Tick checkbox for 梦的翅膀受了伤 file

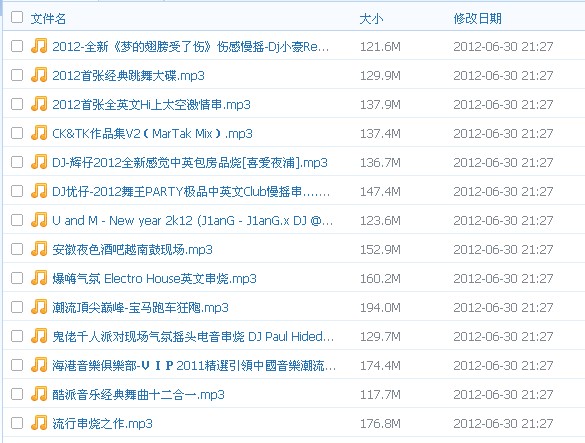coord(17,46)
